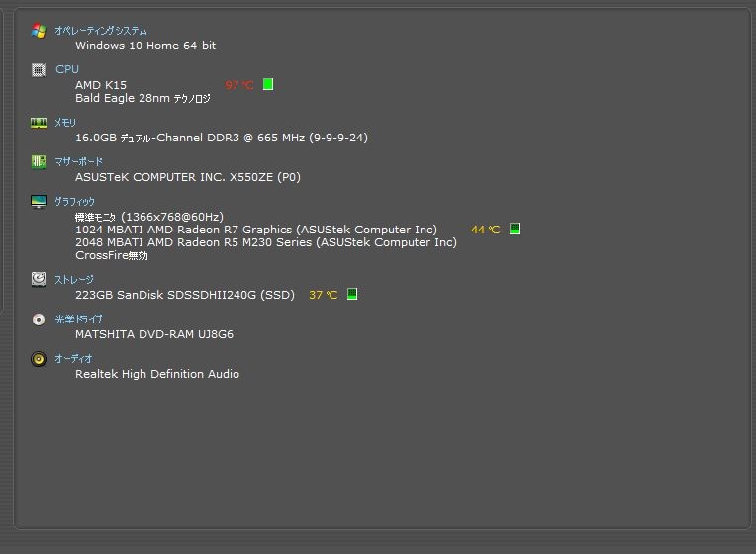Click the optical drive disc icon

click(x=39, y=320)
